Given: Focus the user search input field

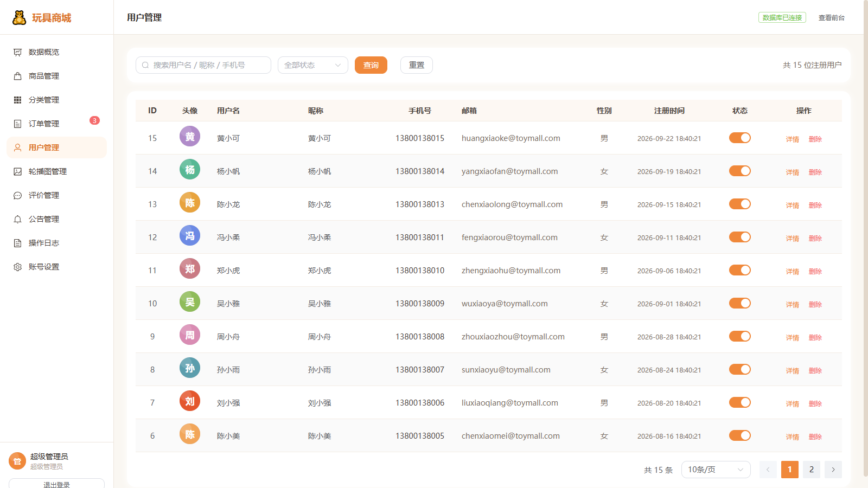Looking at the screenshot, I should click(203, 65).
